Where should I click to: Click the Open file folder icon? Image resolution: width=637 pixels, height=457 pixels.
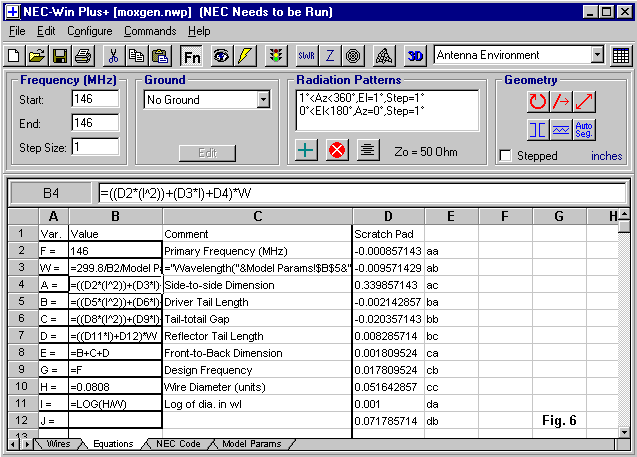tap(37, 55)
